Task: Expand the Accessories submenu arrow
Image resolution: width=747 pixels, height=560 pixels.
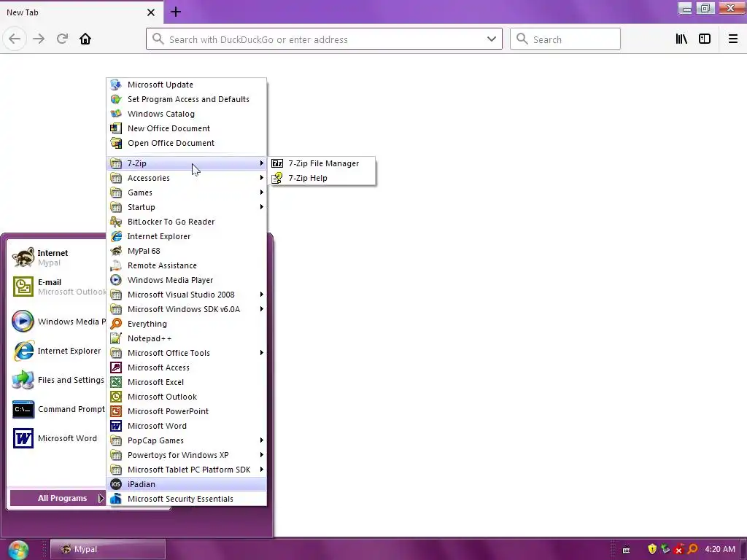Action: tap(262, 178)
